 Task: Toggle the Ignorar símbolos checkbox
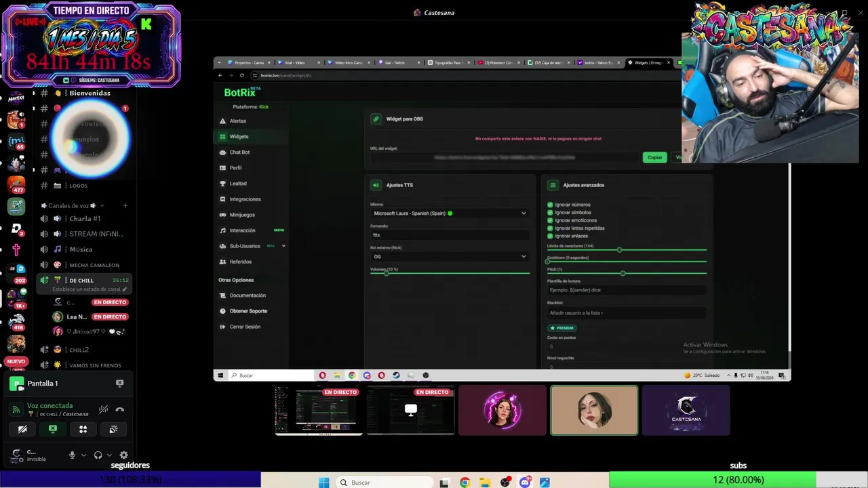coord(550,212)
